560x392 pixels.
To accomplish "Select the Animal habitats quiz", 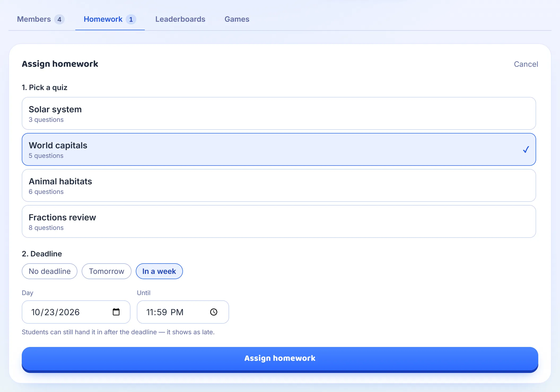I will (x=279, y=185).
